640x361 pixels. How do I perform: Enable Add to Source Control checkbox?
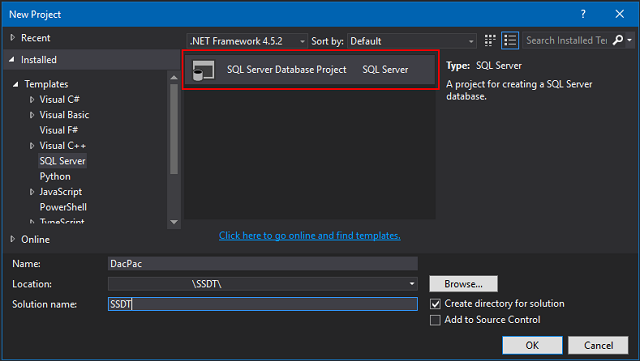coord(435,320)
